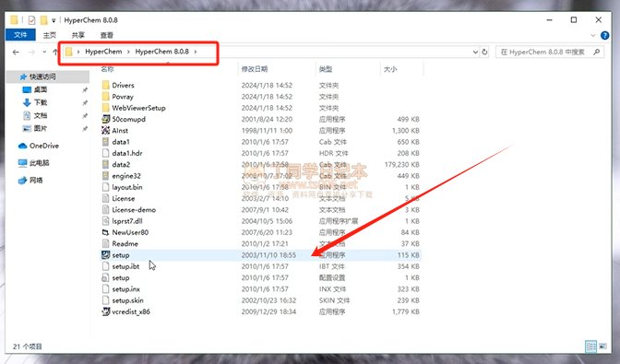620x364 pixels.
Task: Open 此电脑 in the navigation pane
Action: [x=33, y=163]
